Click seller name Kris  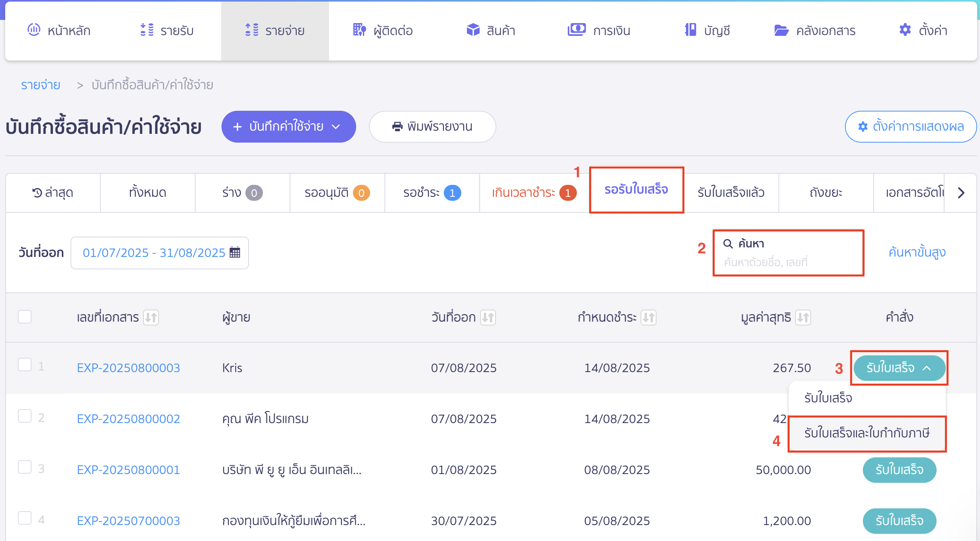(232, 368)
